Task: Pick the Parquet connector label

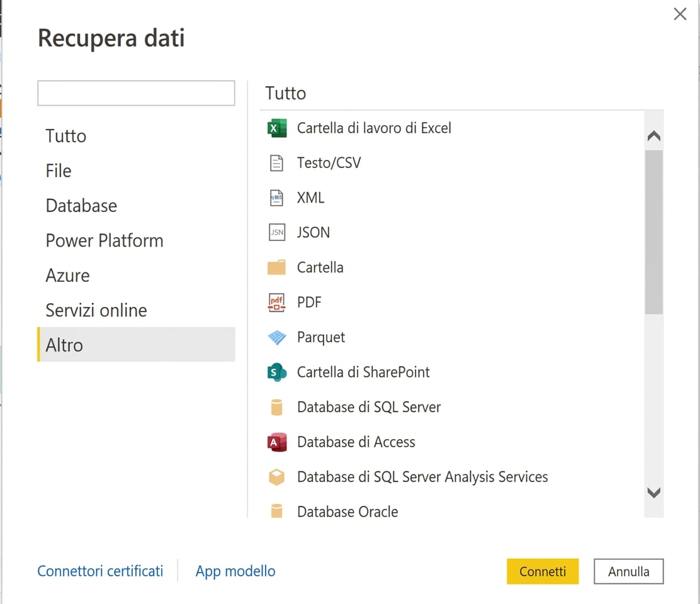Action: click(321, 338)
